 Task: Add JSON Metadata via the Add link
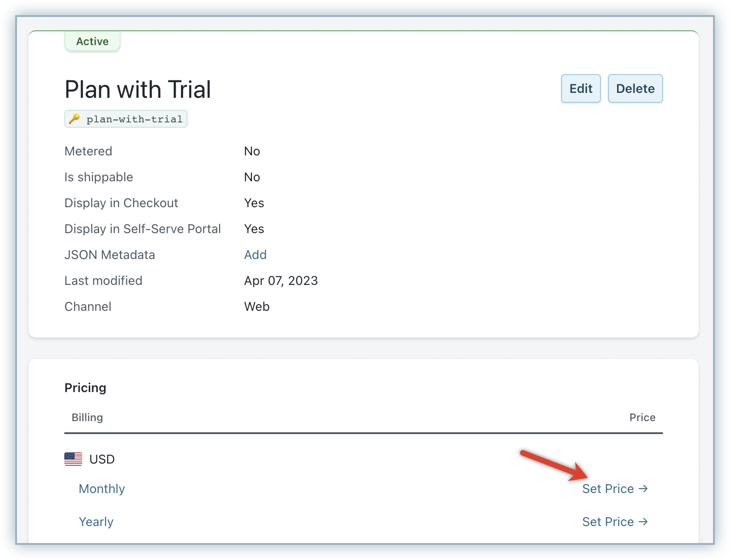tap(255, 255)
